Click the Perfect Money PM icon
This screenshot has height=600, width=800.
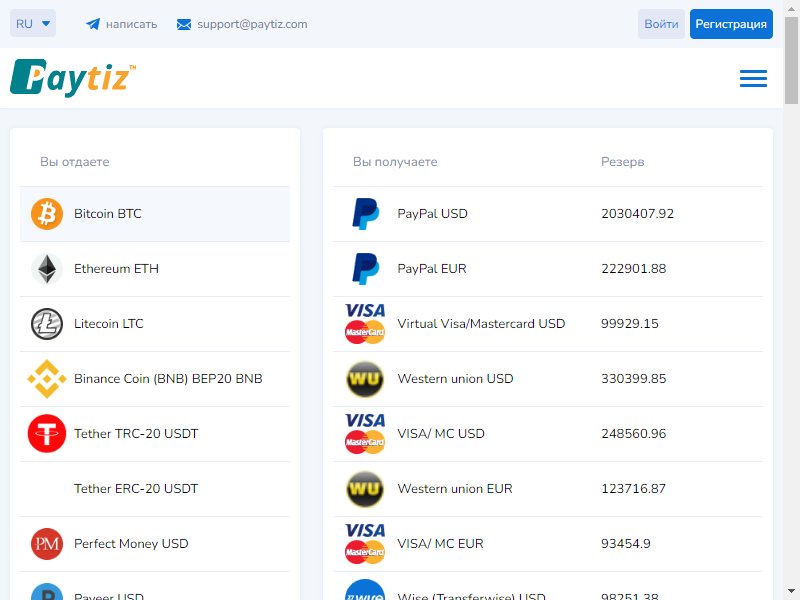coord(47,544)
